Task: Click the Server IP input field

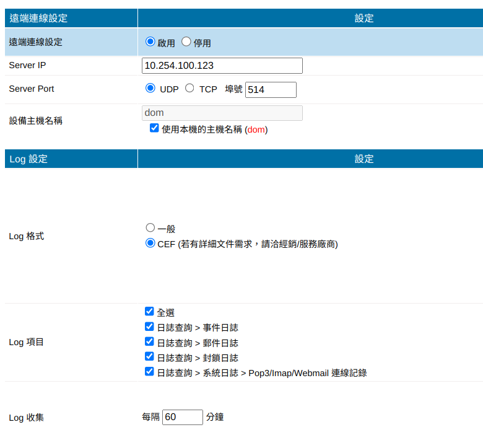Action: (x=222, y=66)
